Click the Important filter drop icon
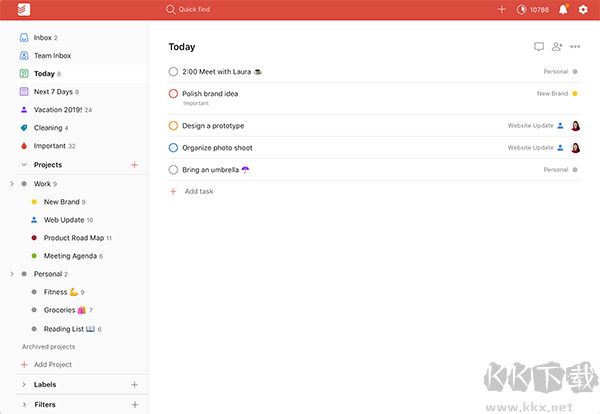Screen dimensions: 600x414 (x=24, y=146)
